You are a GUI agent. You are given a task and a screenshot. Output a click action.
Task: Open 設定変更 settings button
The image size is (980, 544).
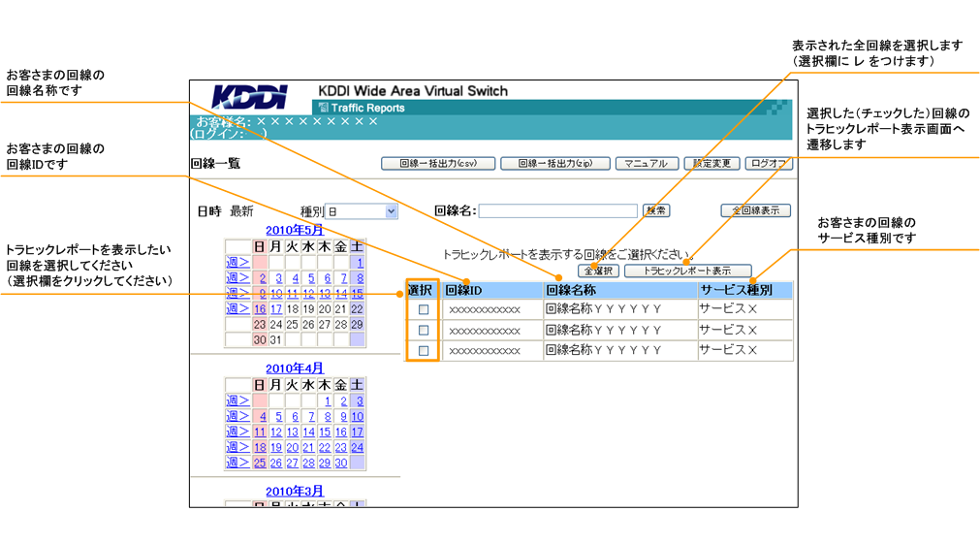711,163
